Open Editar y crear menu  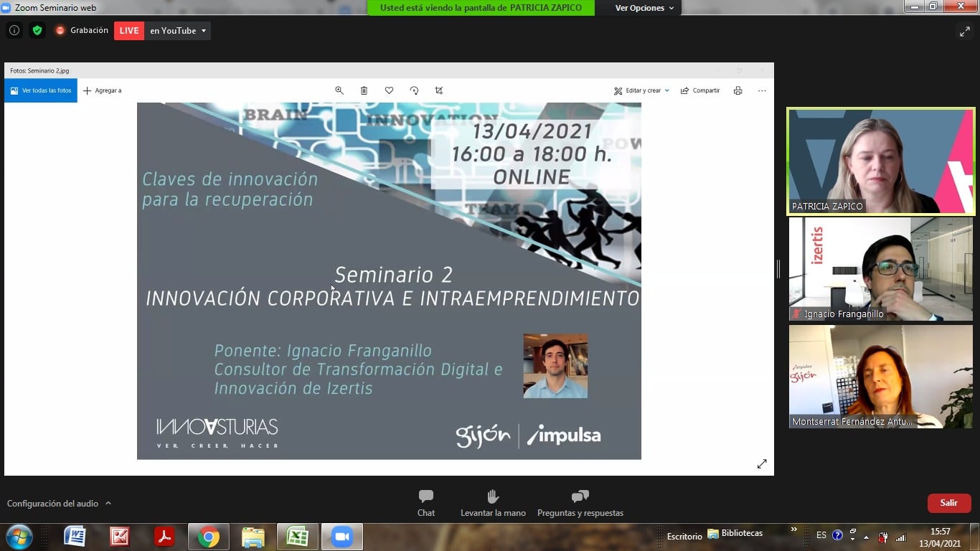641,90
